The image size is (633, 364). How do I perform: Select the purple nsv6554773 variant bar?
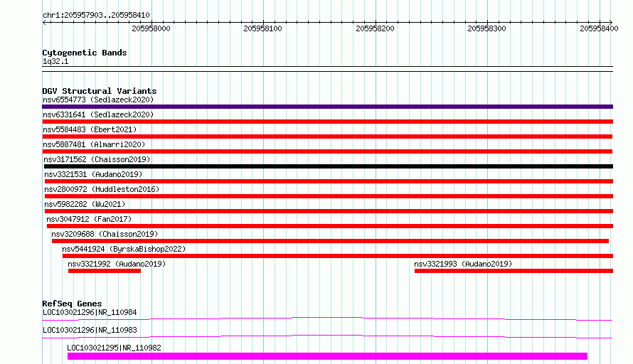pyautogui.click(x=327, y=107)
